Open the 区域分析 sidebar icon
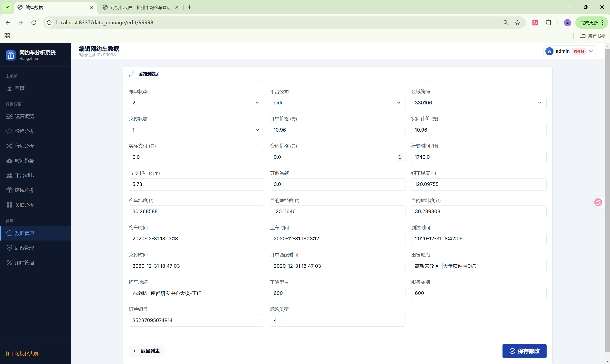 (9, 190)
